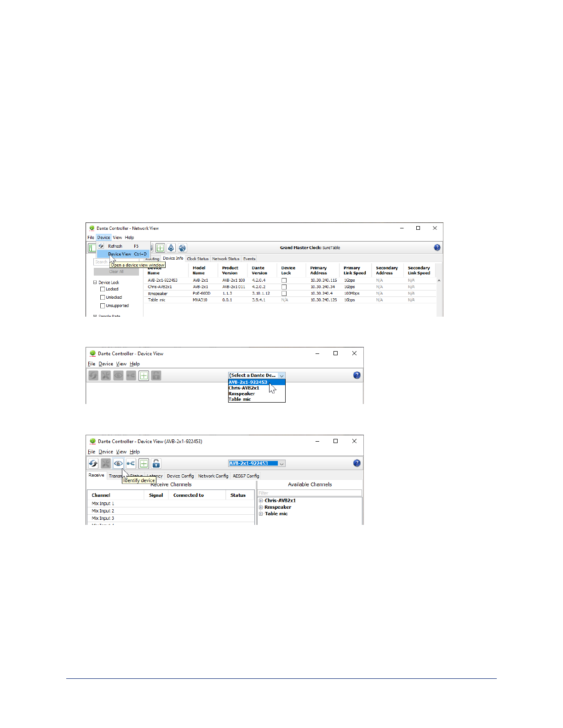Click the refresh icon in AVB-2x1-922453 Device View

(x=93, y=463)
